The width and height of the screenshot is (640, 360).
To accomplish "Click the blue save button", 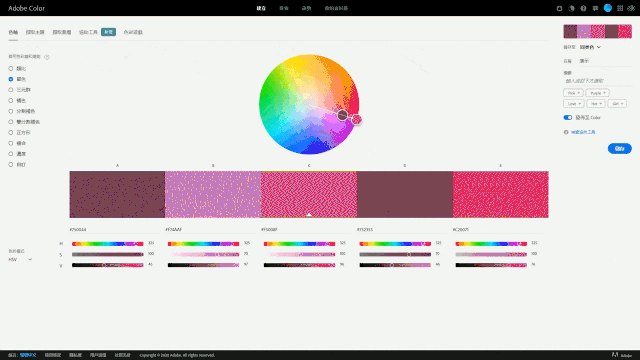I will [620, 149].
